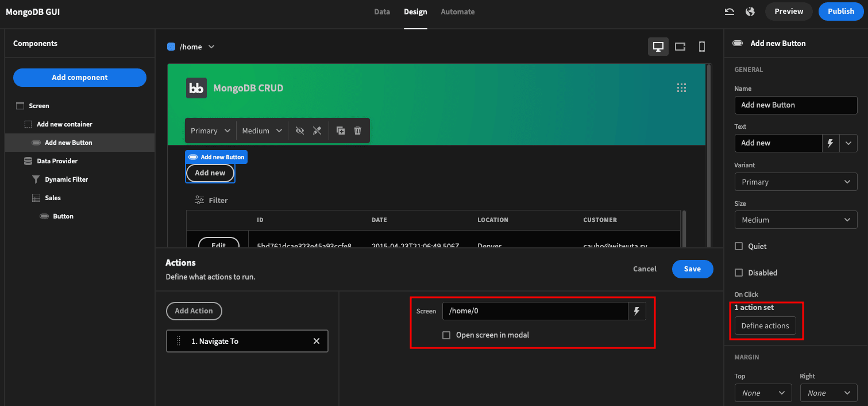868x406 pixels.
Task: Open the Primary variant dropdown in floating toolbar
Action: pos(210,131)
